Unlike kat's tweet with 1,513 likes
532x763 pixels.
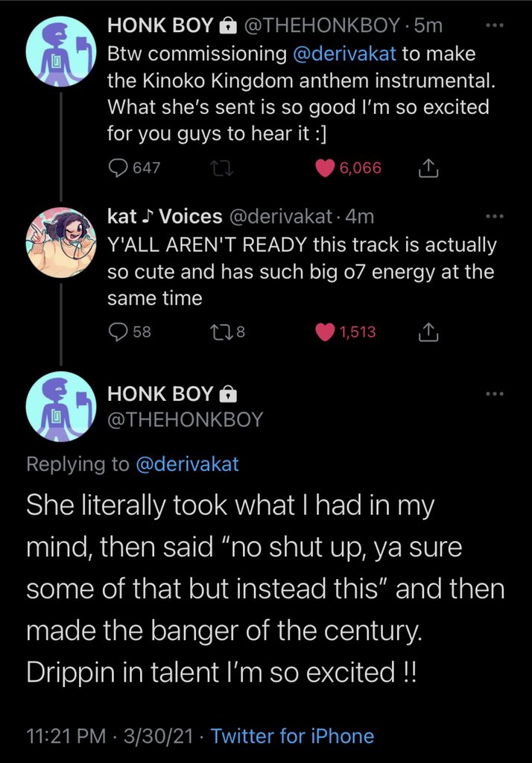click(x=326, y=332)
